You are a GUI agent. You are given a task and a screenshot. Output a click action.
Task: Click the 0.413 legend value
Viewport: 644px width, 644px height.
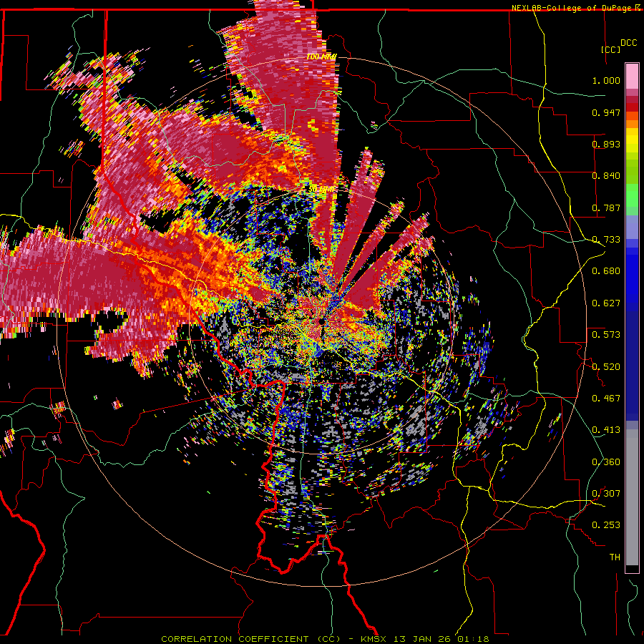coord(606,430)
